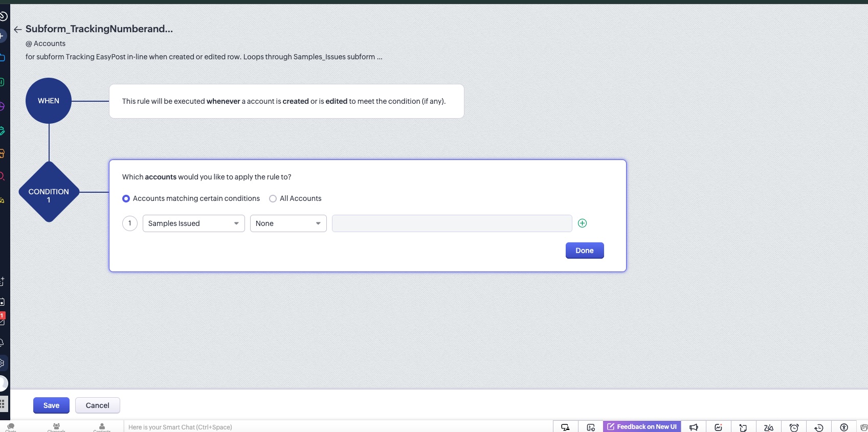Click the Done button

[585, 251]
